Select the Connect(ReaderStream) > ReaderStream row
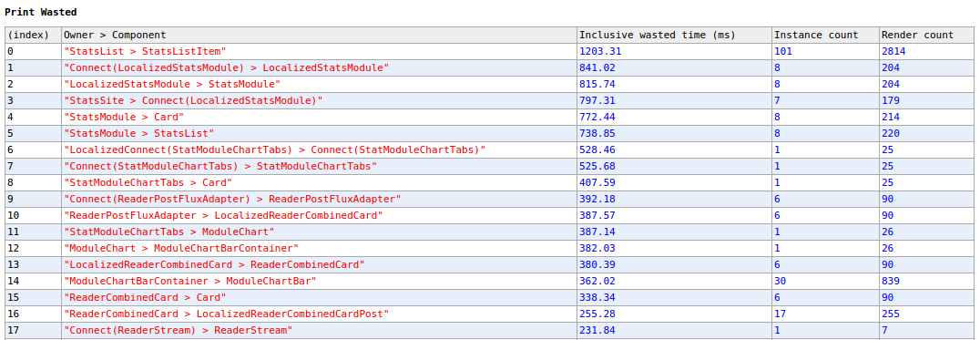This screenshot has height=340, width=980. tap(490, 330)
